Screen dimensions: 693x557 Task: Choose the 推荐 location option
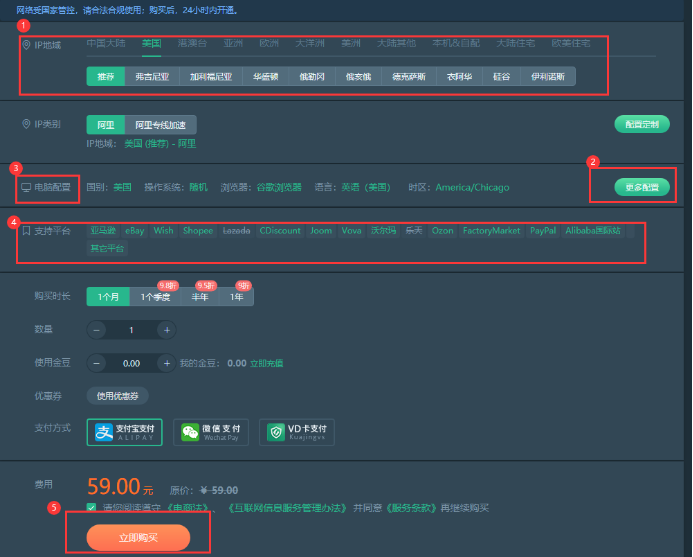pyautogui.click(x=106, y=76)
